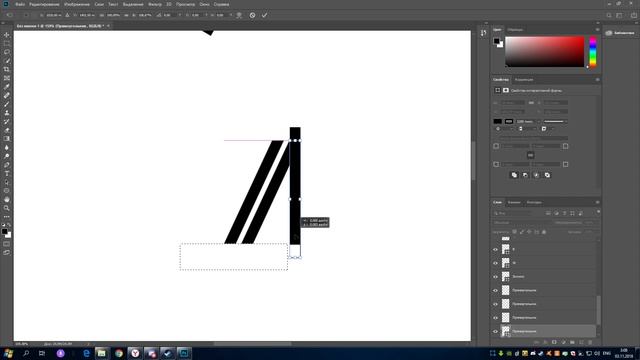The height and width of the screenshot is (360, 640).
Task: Create a new layer group
Action: (572, 342)
